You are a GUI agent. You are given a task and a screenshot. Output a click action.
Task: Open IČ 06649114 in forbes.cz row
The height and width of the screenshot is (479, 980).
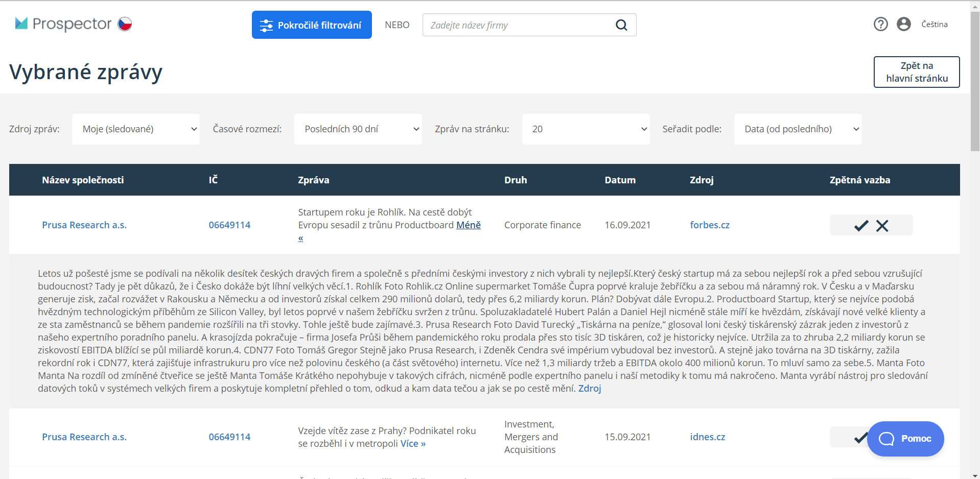pyautogui.click(x=229, y=225)
